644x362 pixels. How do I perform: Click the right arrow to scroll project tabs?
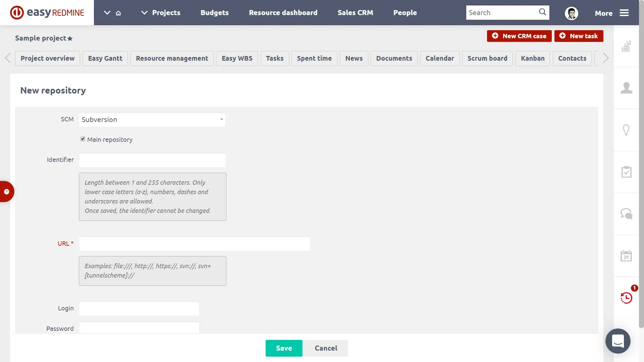click(x=605, y=58)
